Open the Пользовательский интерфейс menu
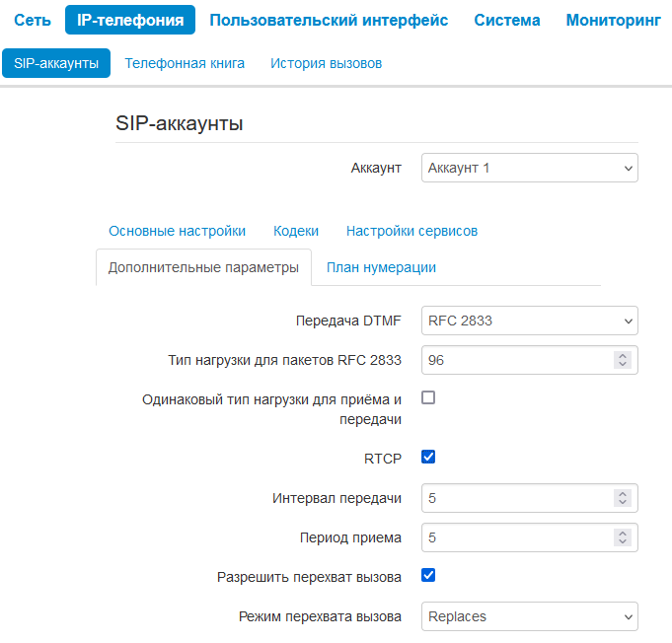The height and width of the screenshot is (643, 672). tap(329, 20)
